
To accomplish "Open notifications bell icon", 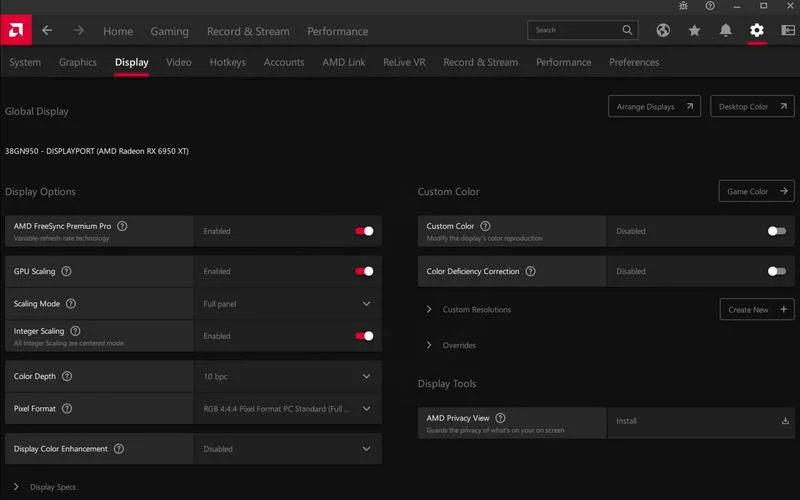I will pyautogui.click(x=726, y=31).
